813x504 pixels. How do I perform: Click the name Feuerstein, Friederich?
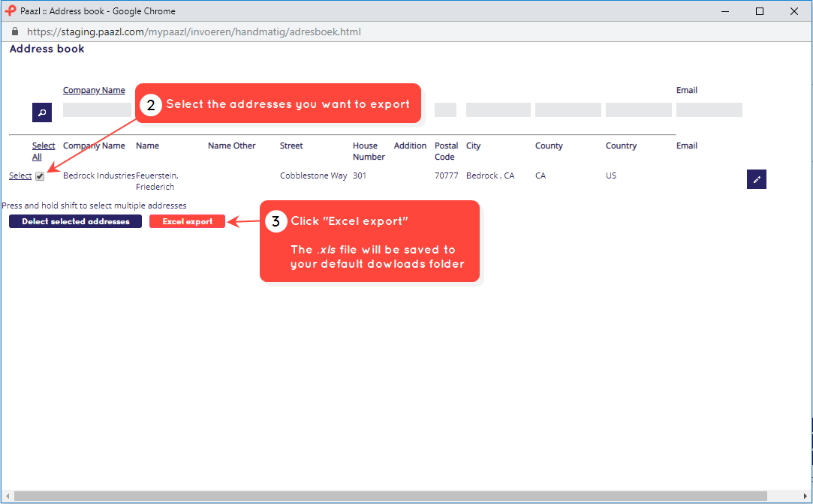pyautogui.click(x=157, y=181)
